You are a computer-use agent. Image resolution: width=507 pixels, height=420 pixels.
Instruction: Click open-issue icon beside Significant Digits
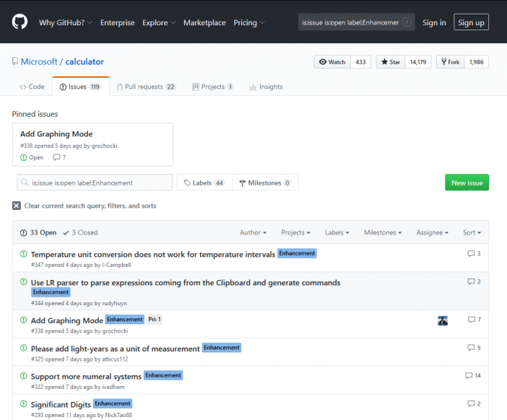tap(24, 404)
